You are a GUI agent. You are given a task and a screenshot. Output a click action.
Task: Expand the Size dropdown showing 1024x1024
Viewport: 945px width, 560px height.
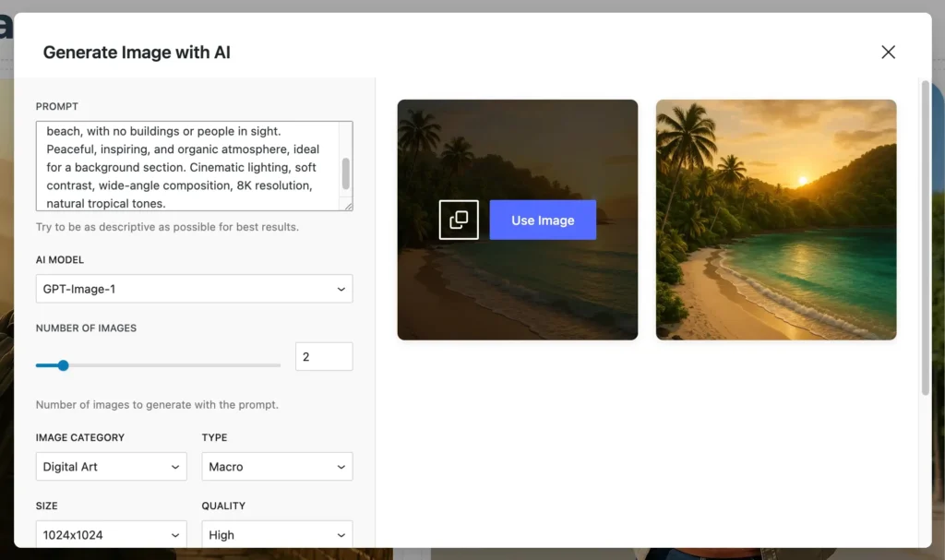pos(111,535)
